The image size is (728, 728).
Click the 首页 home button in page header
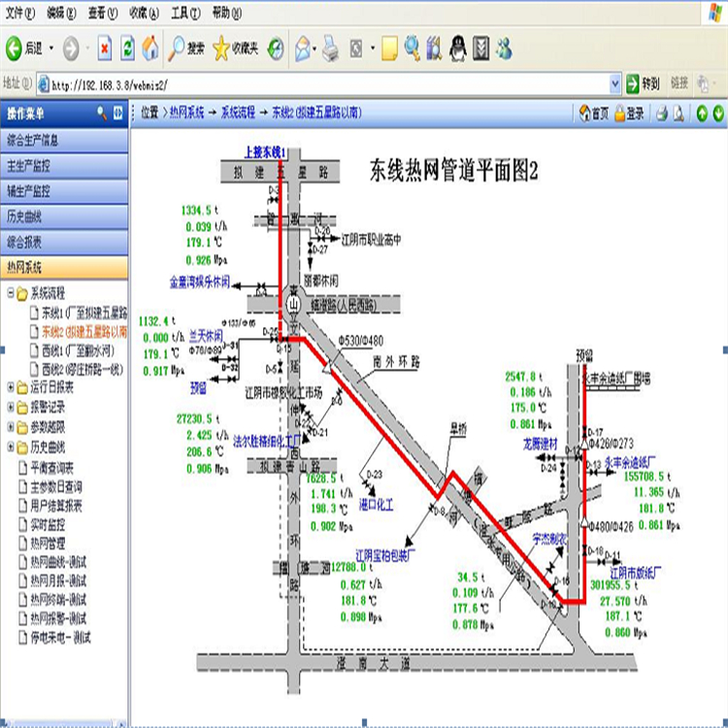[594, 113]
